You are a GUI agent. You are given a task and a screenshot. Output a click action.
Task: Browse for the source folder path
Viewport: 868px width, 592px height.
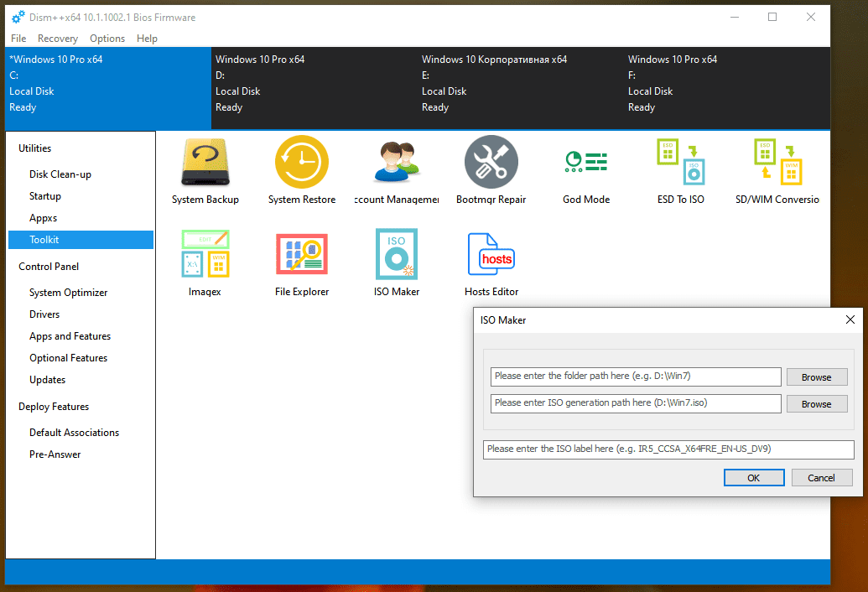coord(817,376)
